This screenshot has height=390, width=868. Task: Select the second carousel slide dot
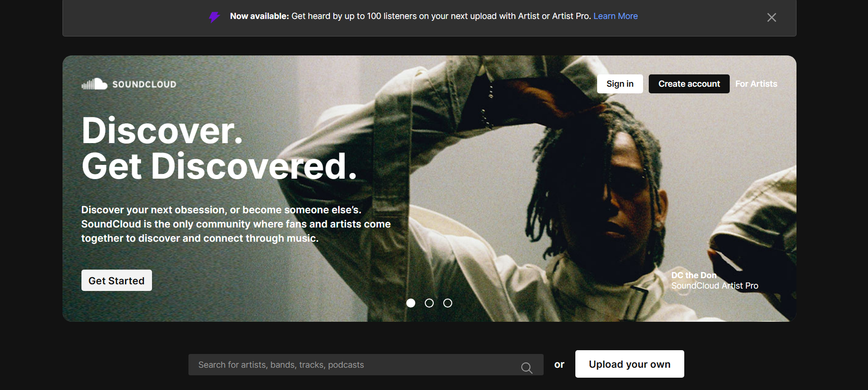pos(429,303)
